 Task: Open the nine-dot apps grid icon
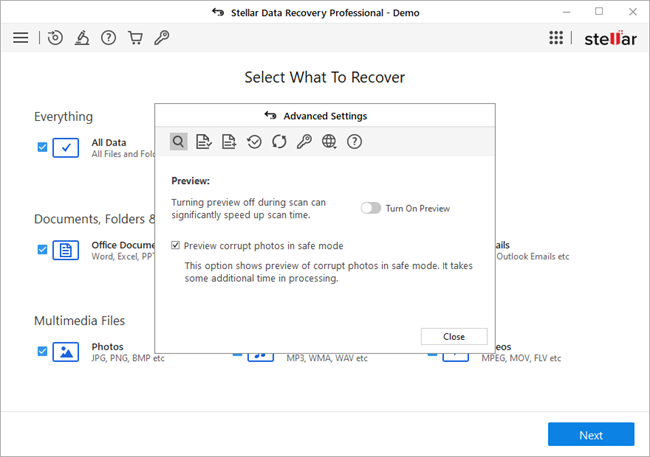pyautogui.click(x=556, y=38)
